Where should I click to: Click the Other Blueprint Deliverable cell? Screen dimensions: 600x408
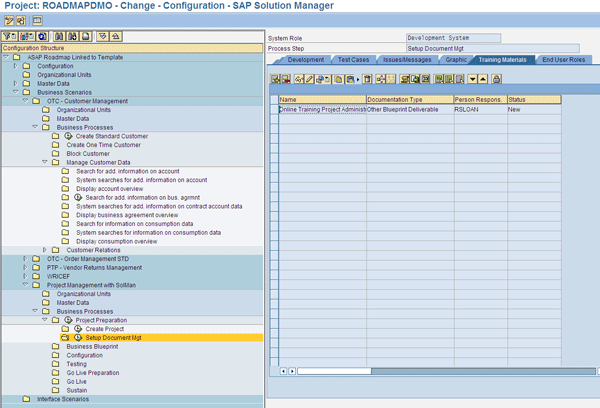410,109
